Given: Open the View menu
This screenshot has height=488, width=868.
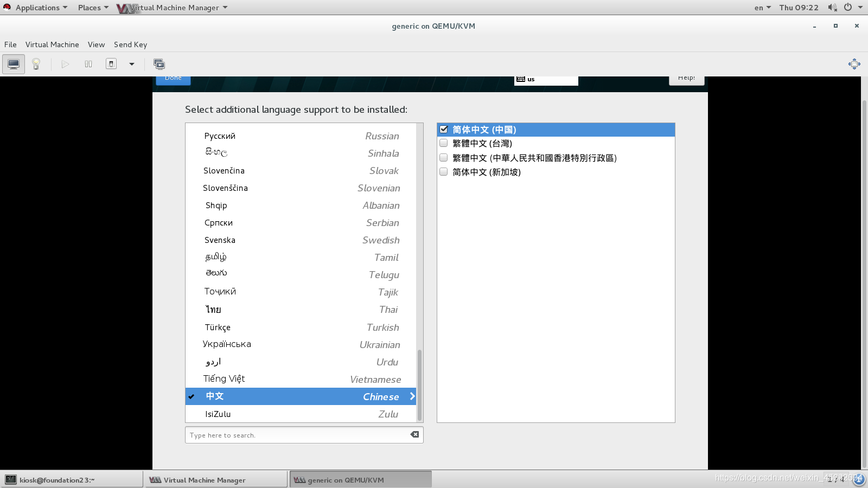Looking at the screenshot, I should pyautogui.click(x=96, y=44).
